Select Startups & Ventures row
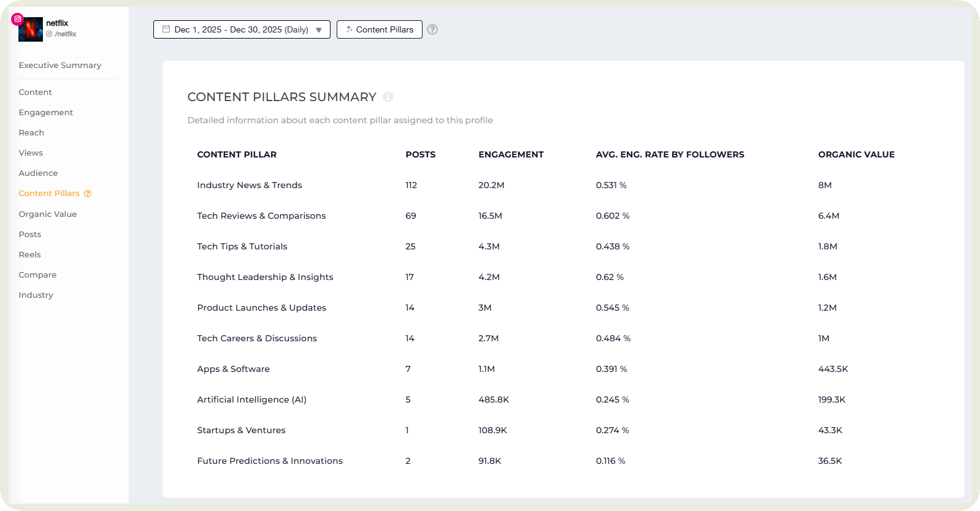Image resolution: width=980 pixels, height=511 pixels. [x=563, y=430]
